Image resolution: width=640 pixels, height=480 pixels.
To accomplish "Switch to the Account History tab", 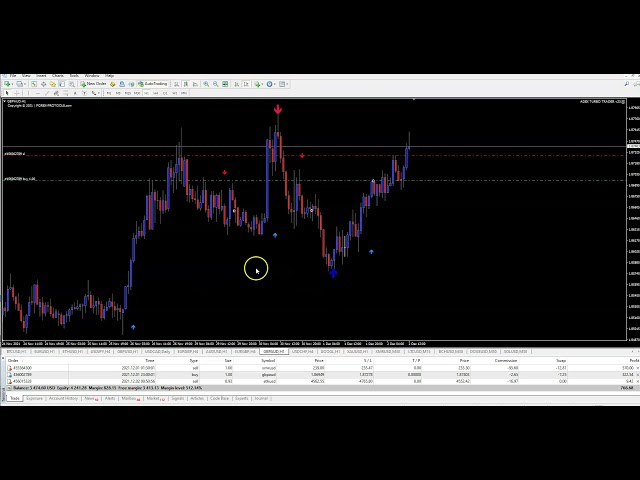I will [63, 398].
